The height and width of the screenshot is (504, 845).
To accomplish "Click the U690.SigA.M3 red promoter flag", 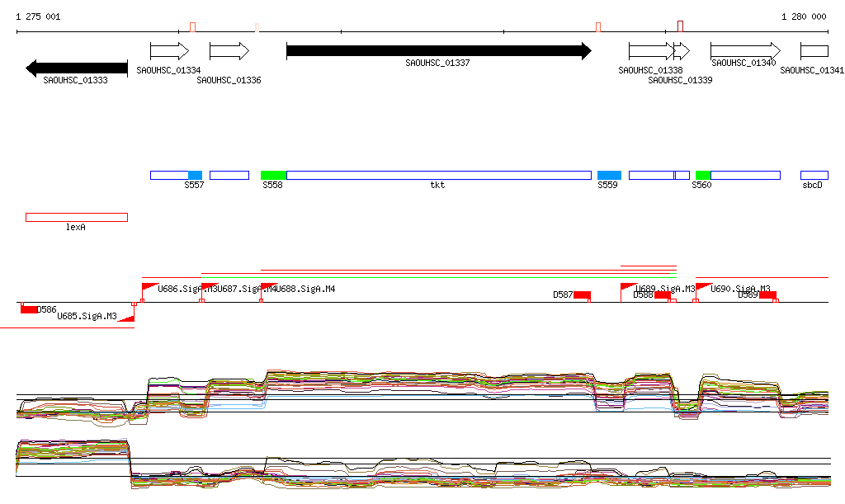I will (x=703, y=287).
